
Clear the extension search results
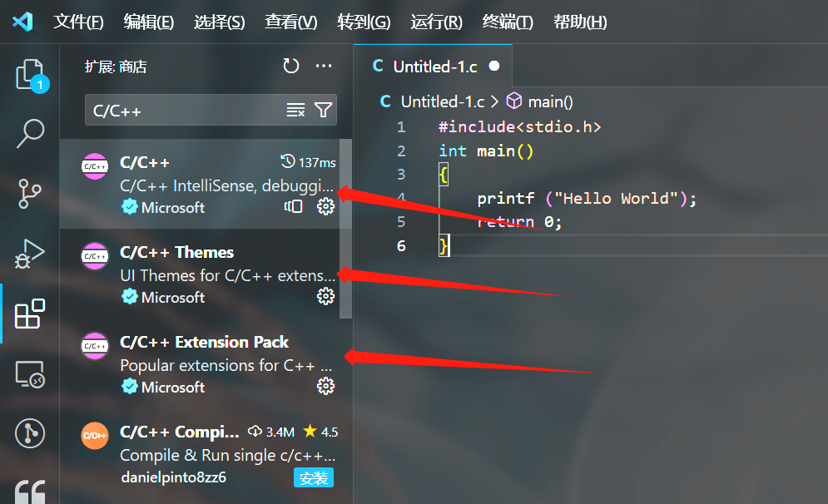pos(295,110)
